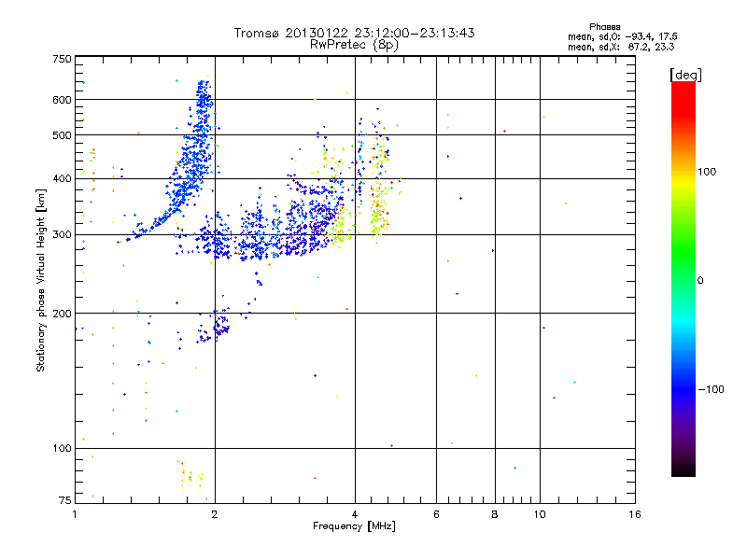This screenshot has height=560, width=747.
Task: Click the 'RwPretec (8p)' subtitle
Action: click(x=354, y=45)
